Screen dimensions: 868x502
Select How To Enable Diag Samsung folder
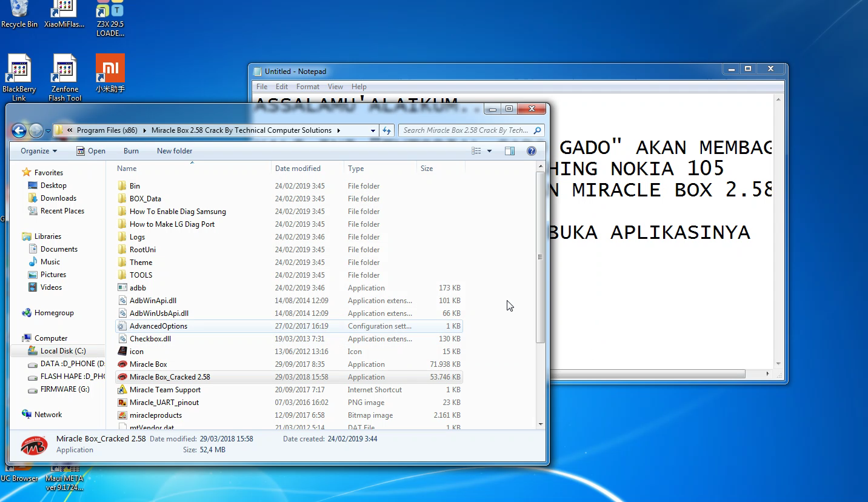(x=289, y=212)
